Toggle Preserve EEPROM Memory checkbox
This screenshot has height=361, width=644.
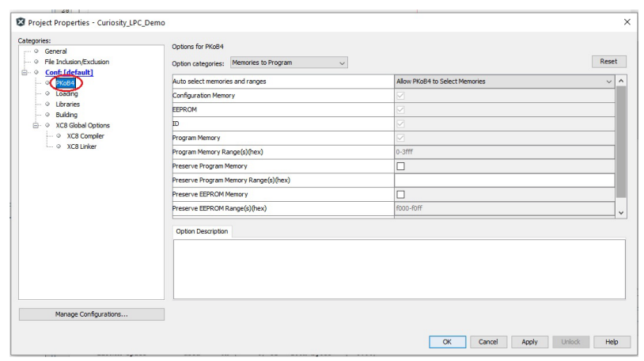[400, 194]
